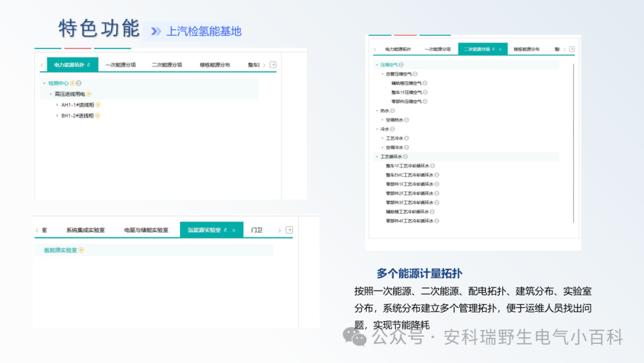Collapse the 工艺循环水 tree node
The image size is (644, 363).
coord(377,156)
